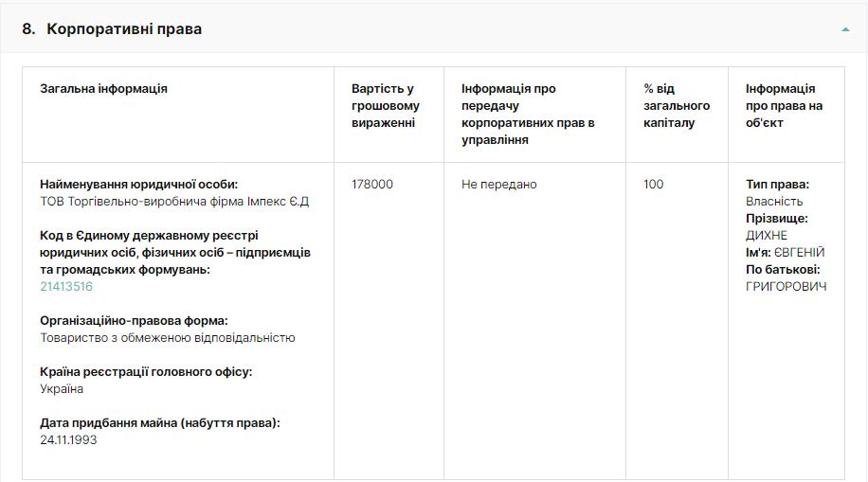Click the Власність right type value

coord(774,202)
